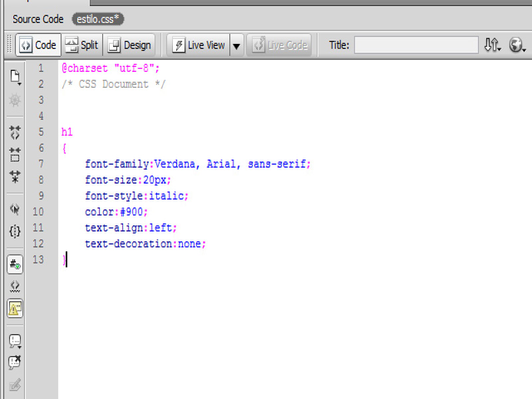Screen dimensions: 532x399
Task: Click Select Parent Tag icon
Action: [x=15, y=209]
